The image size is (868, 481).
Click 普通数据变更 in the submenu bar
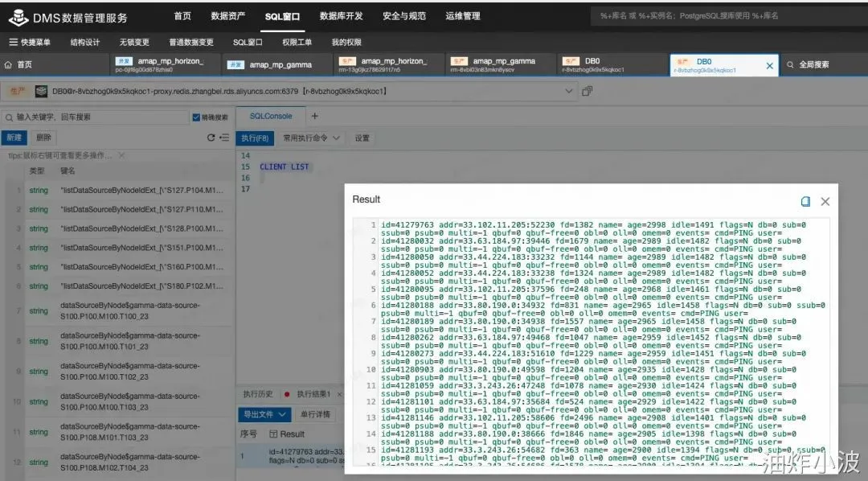(x=191, y=42)
